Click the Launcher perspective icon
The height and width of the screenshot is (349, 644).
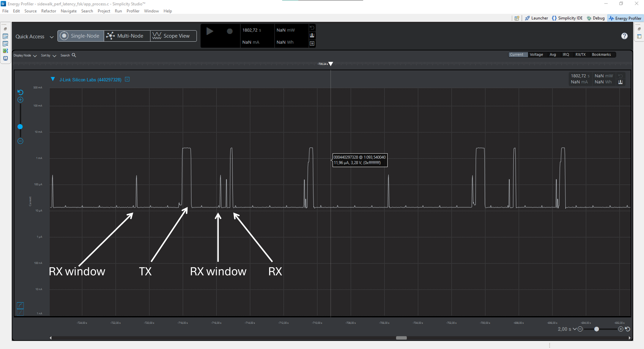528,18
